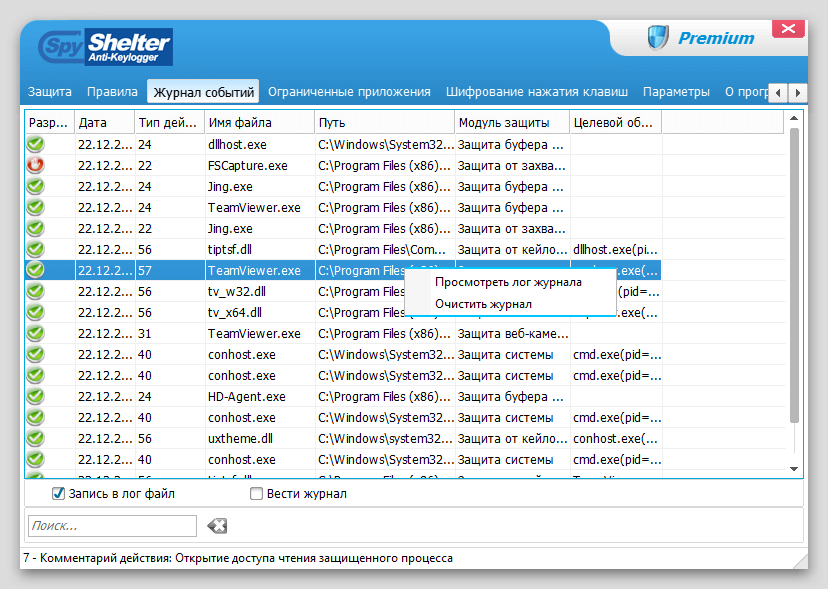The image size is (828, 589).
Task: Sort by 'Целевой об...' column header
Action: pos(615,123)
